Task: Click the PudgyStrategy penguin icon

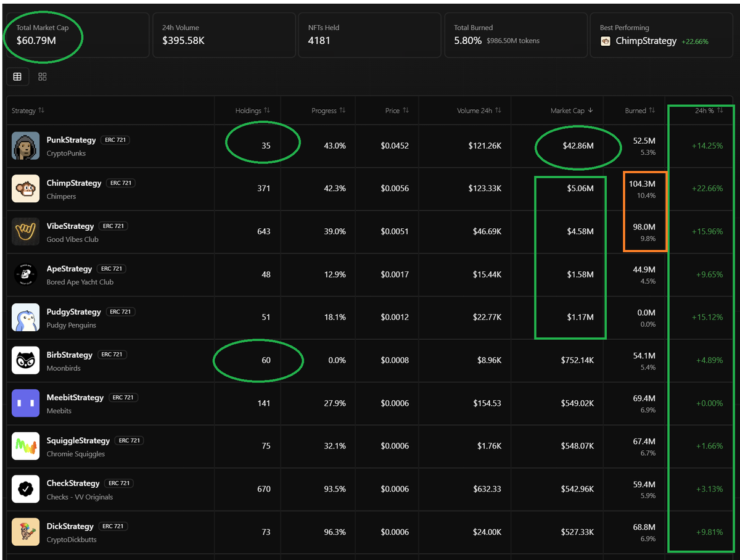Action: point(26,318)
